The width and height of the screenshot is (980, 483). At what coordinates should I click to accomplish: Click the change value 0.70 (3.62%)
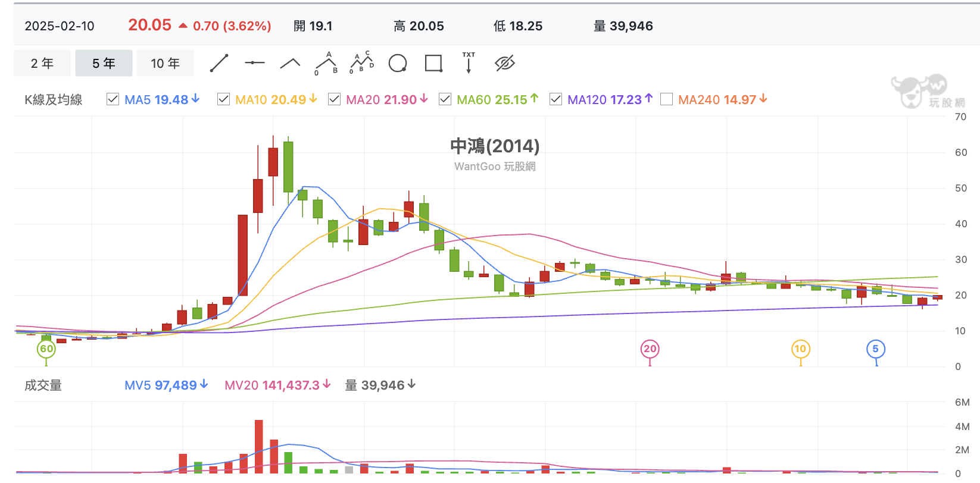click(232, 26)
